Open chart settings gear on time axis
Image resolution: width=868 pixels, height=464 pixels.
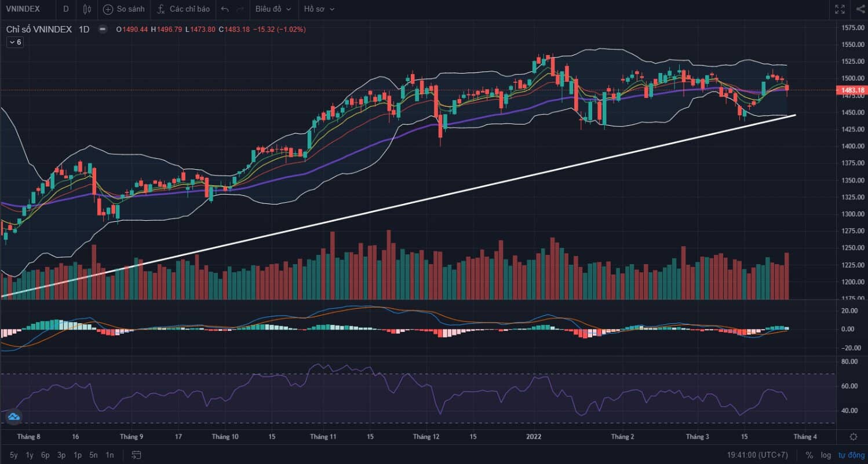click(854, 437)
